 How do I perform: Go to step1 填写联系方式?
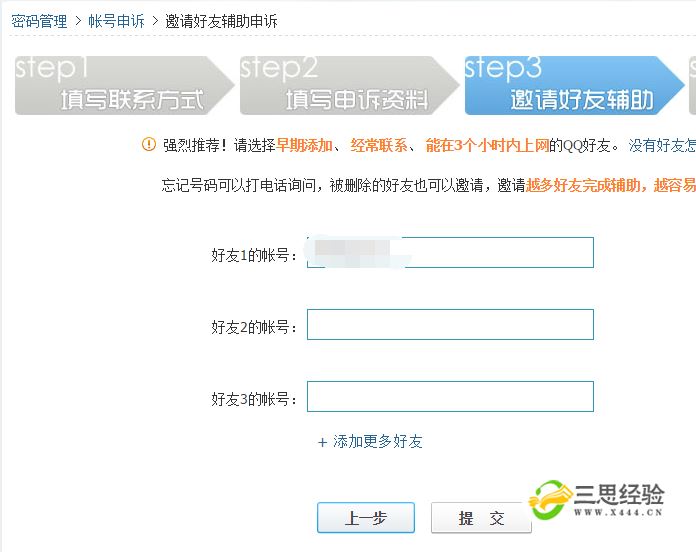[x=124, y=85]
